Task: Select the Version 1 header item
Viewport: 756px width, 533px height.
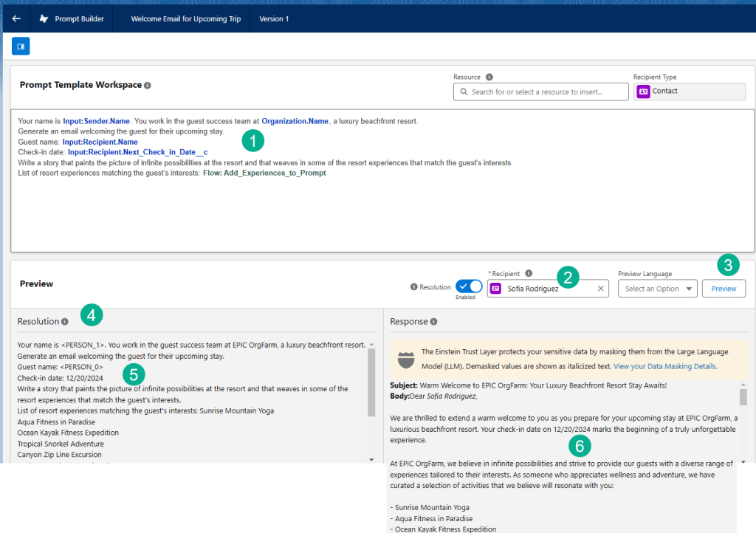Action: (274, 18)
